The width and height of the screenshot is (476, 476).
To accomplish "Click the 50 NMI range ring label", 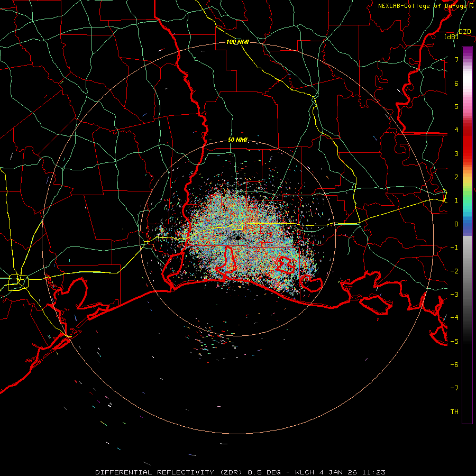I will click(237, 140).
